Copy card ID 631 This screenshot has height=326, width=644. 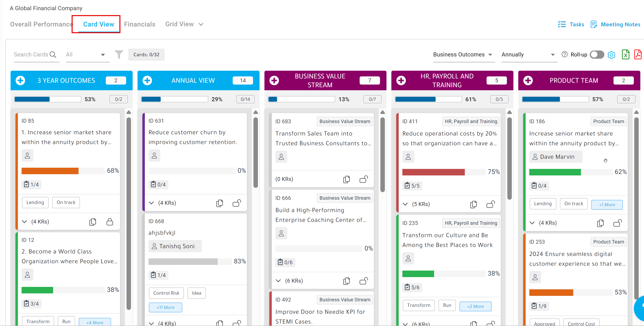(219, 203)
